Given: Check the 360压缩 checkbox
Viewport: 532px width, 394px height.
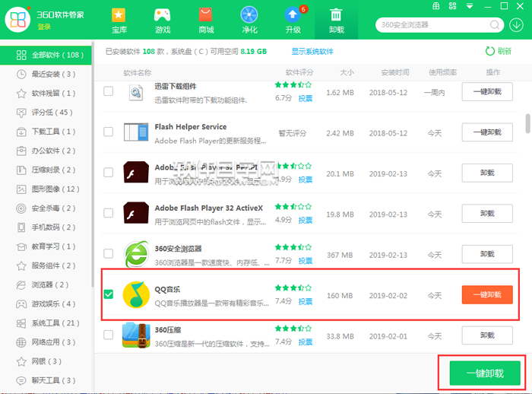Looking at the screenshot, I should pyautogui.click(x=108, y=335).
